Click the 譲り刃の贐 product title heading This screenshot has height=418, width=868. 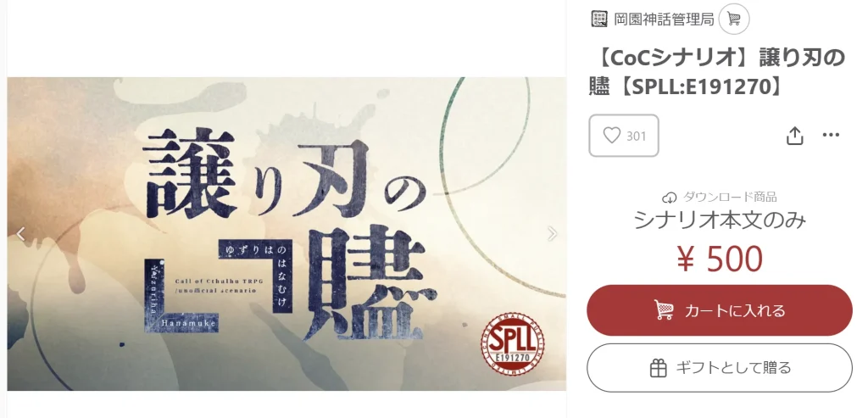pyautogui.click(x=716, y=73)
